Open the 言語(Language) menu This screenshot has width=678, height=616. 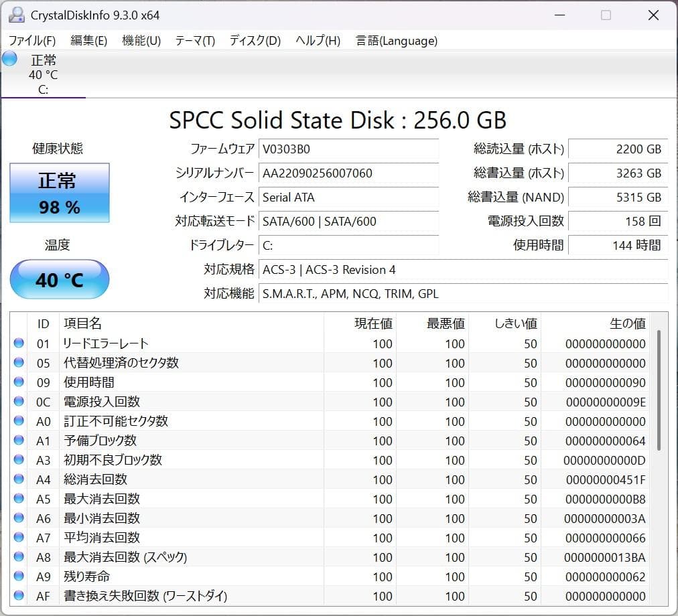(x=395, y=40)
